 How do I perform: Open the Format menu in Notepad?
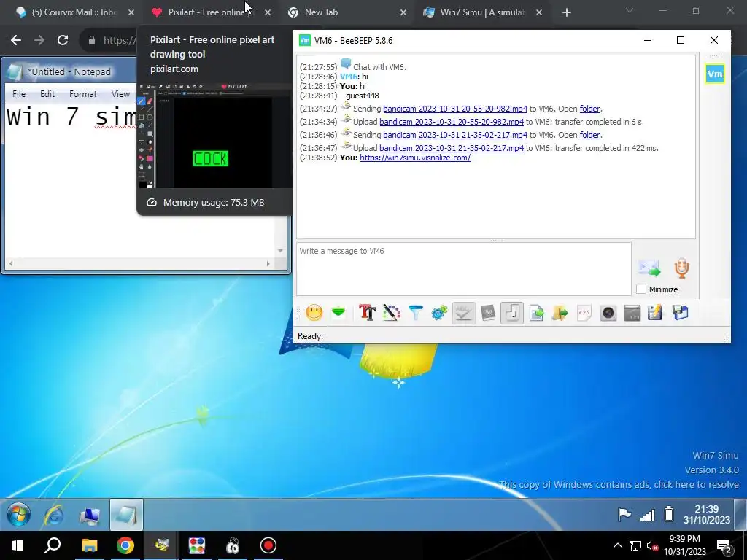pos(83,94)
